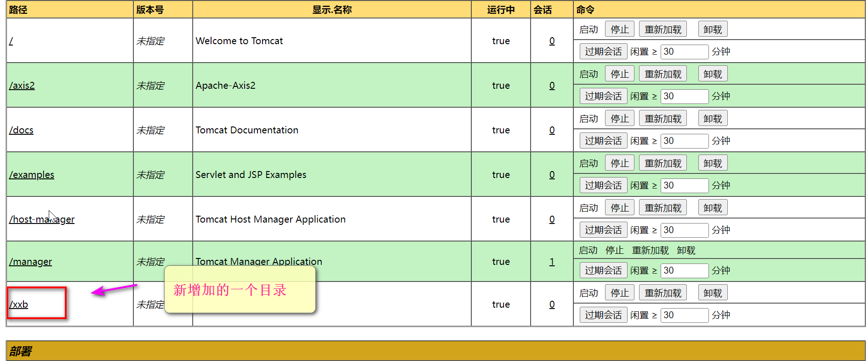Focus idle minutes field in /xxb row
This screenshot has width=868, height=361.
684,315
